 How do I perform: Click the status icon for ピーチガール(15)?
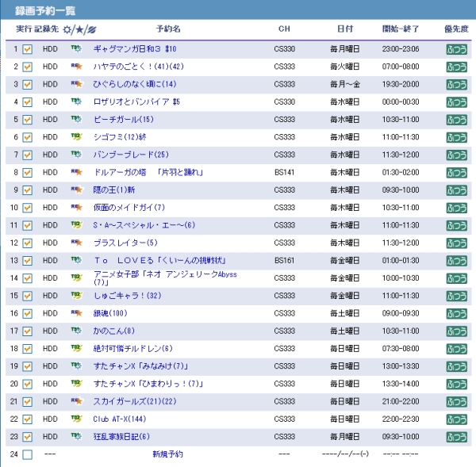pyautogui.click(x=76, y=119)
